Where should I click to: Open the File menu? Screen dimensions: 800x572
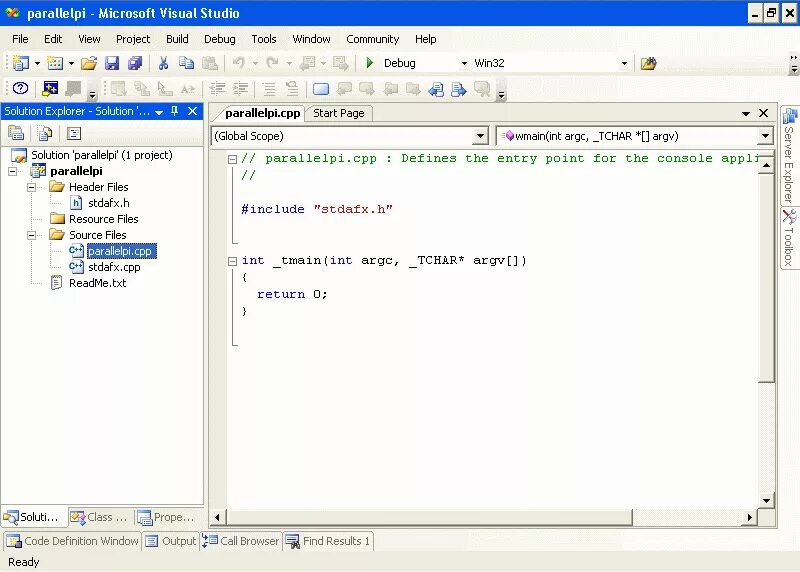coord(20,39)
